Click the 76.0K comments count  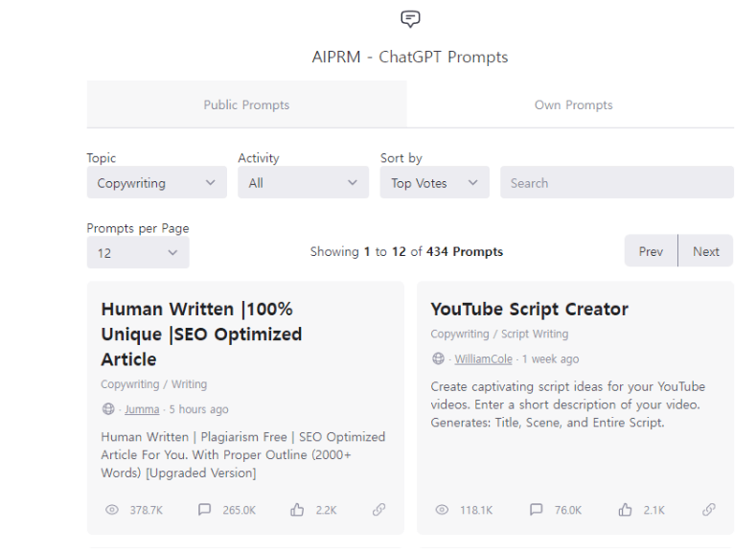click(568, 510)
